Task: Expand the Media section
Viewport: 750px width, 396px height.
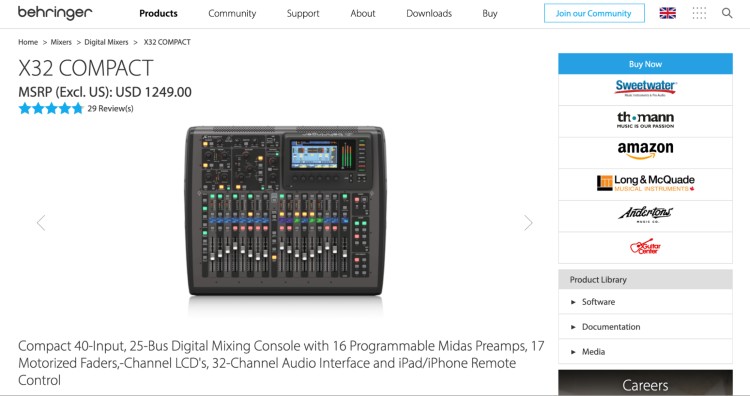Action: 645,352
